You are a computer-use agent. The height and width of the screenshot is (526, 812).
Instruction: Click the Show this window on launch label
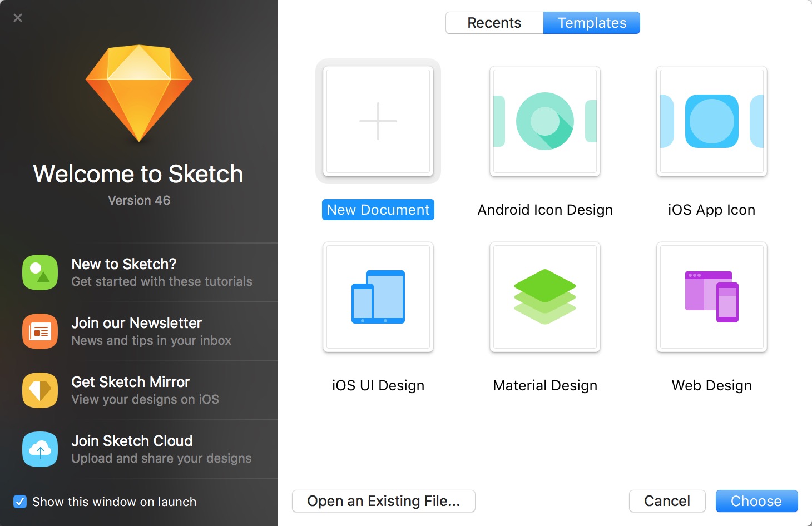[115, 502]
